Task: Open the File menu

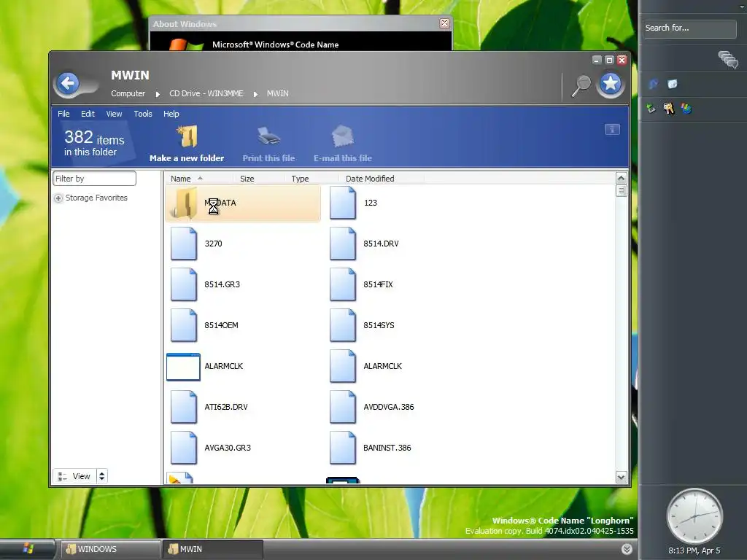Action: tap(63, 114)
